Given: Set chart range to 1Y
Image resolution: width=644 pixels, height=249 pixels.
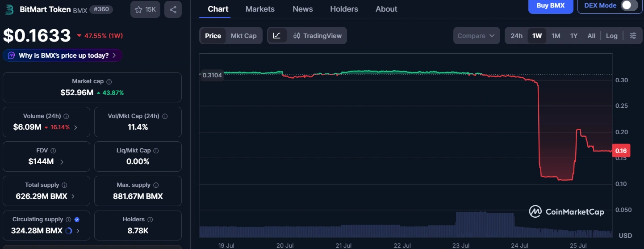Looking at the screenshot, I should [574, 36].
